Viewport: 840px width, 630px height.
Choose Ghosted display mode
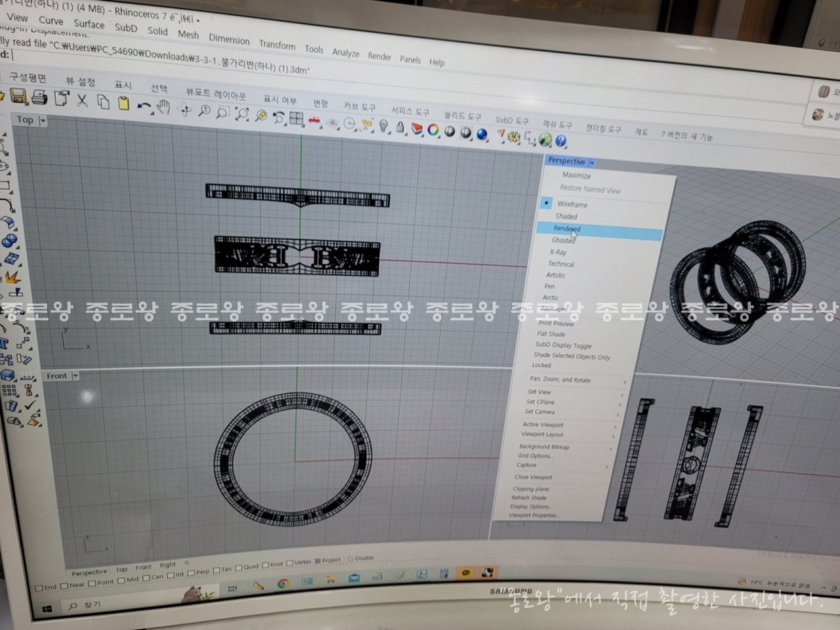tap(563, 241)
